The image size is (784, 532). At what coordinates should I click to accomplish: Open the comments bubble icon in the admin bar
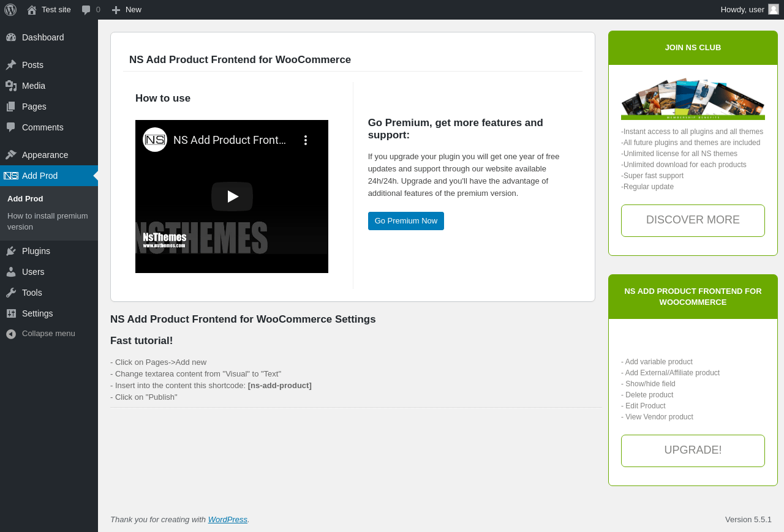(86, 10)
